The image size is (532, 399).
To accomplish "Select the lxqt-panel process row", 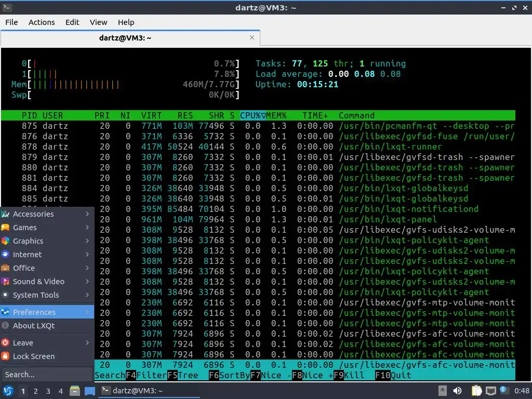I will [x=305, y=220].
